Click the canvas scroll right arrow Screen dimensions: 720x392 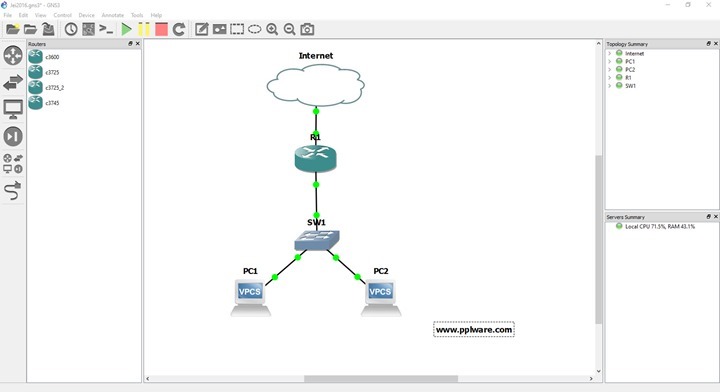(591, 379)
